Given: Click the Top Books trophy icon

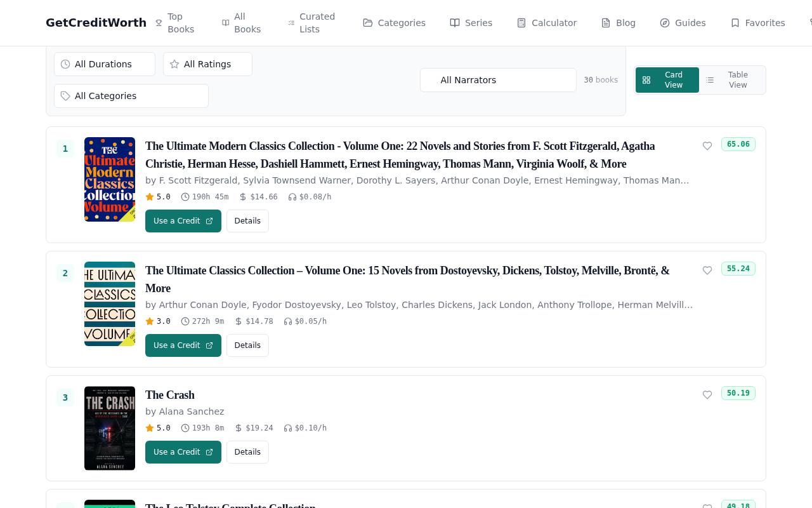Looking at the screenshot, I should pos(159,23).
